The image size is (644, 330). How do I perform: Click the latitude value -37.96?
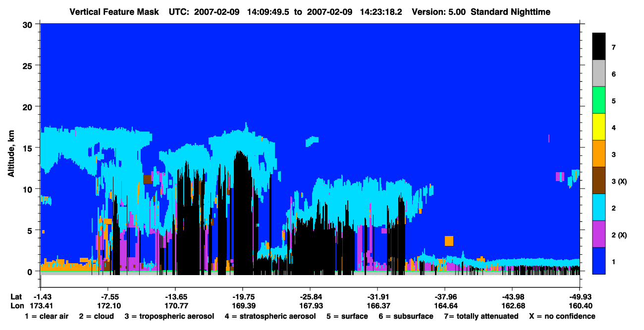tap(445, 296)
